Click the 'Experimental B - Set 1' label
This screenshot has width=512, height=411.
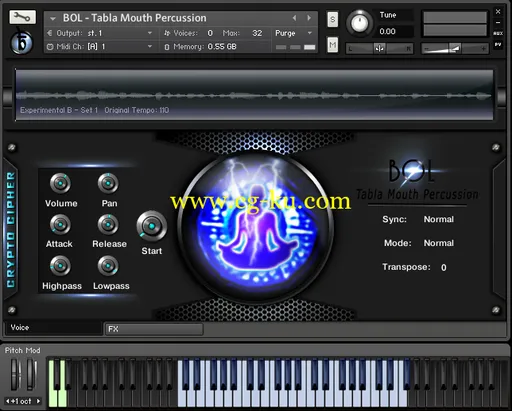(x=59, y=110)
